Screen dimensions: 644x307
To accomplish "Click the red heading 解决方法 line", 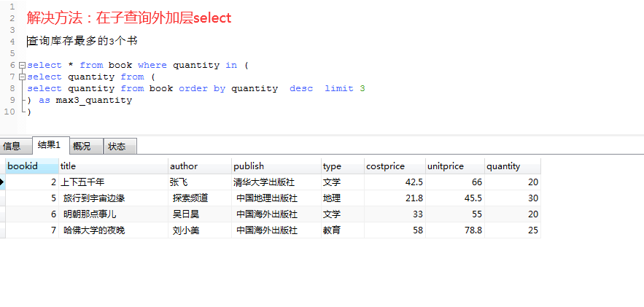I will 129,18.
